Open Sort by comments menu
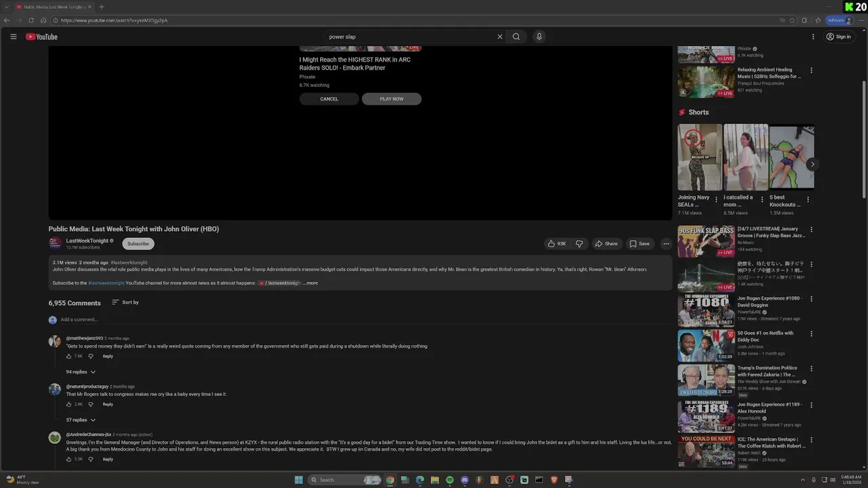The height and width of the screenshot is (488, 868). (x=125, y=302)
